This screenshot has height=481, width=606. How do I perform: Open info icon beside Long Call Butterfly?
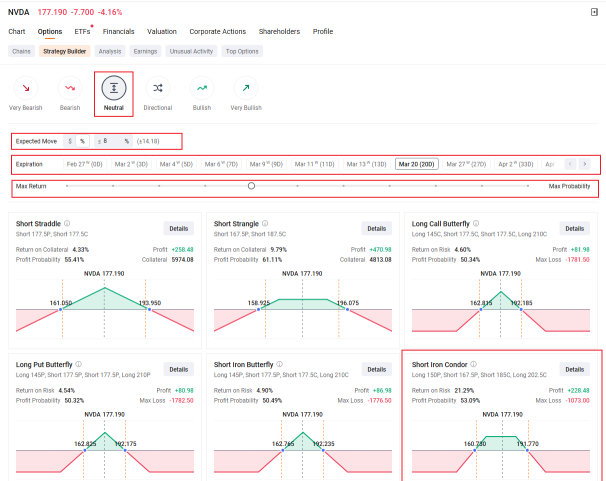[x=476, y=223]
